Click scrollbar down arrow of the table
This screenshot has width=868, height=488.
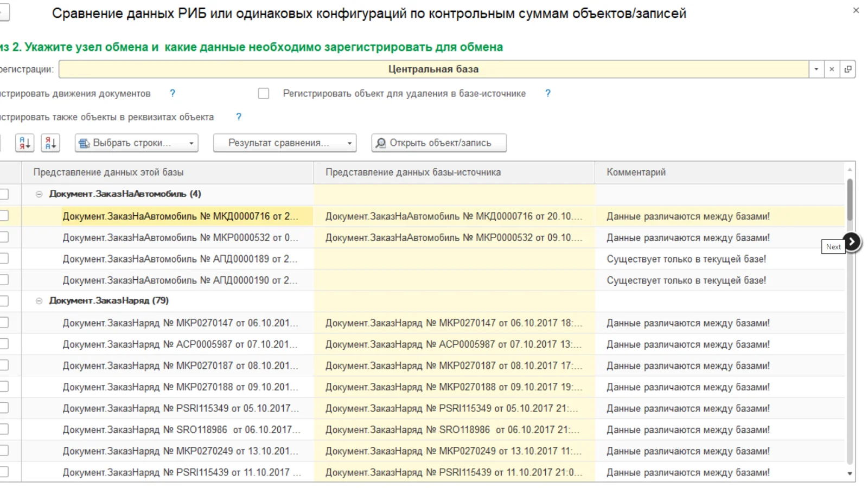tap(850, 474)
